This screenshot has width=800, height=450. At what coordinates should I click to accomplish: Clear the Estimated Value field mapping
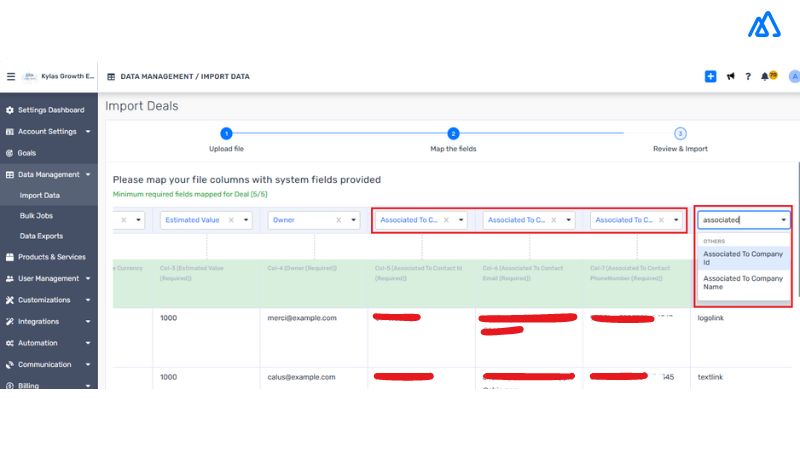[231, 220]
